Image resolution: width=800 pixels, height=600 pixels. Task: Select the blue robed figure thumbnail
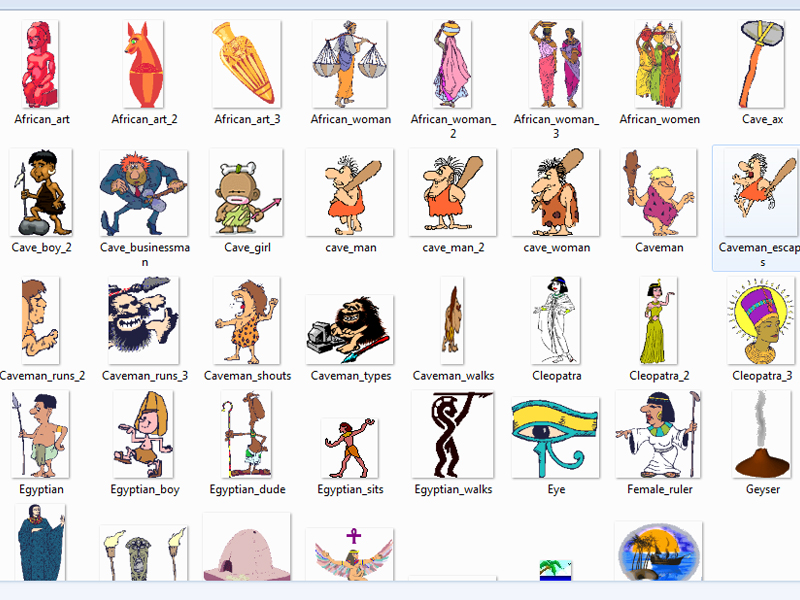[x=41, y=542]
